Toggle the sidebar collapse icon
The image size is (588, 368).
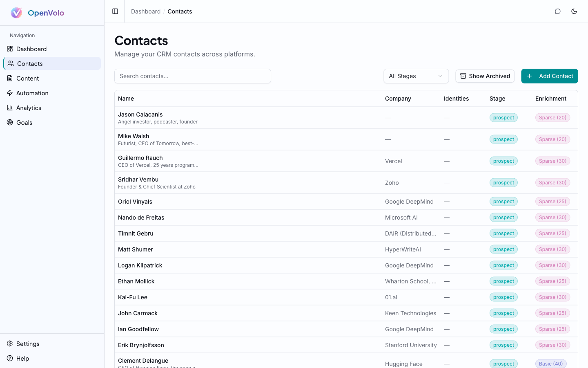point(114,11)
